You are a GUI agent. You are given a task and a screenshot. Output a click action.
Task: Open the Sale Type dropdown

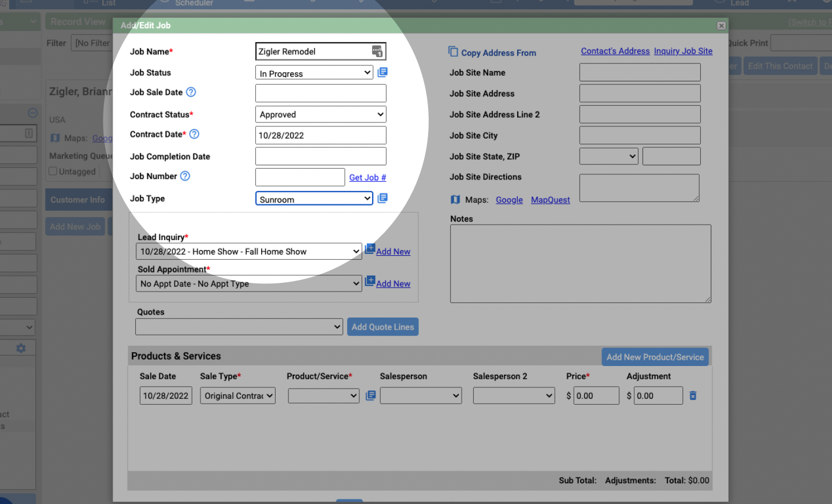238,395
